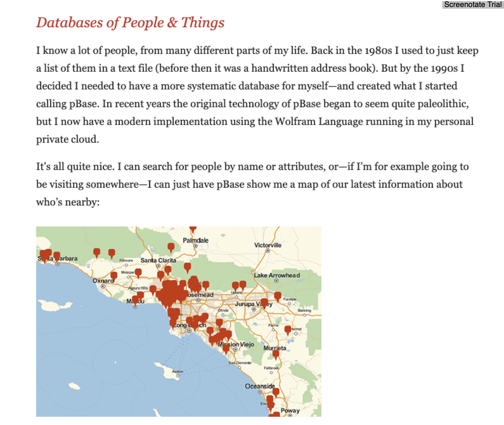Select the Santa Clarita map label
The width and height of the screenshot is (504, 425).
(158, 260)
